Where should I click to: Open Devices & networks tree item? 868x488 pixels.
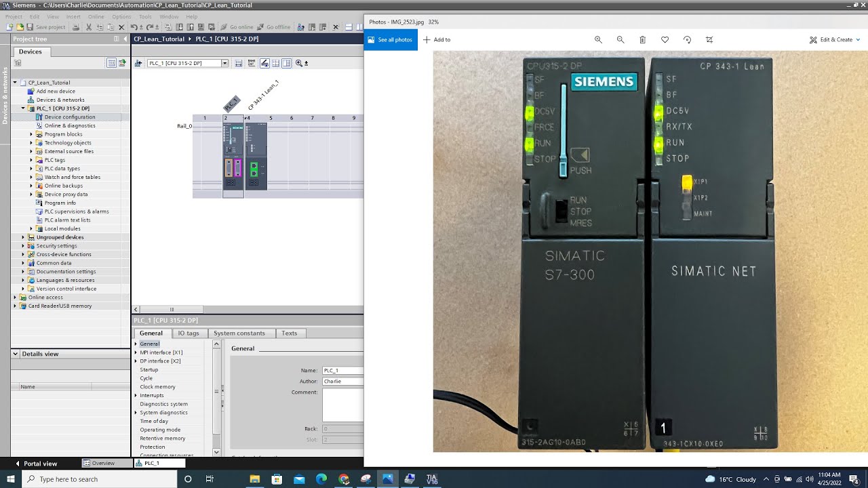click(x=60, y=100)
